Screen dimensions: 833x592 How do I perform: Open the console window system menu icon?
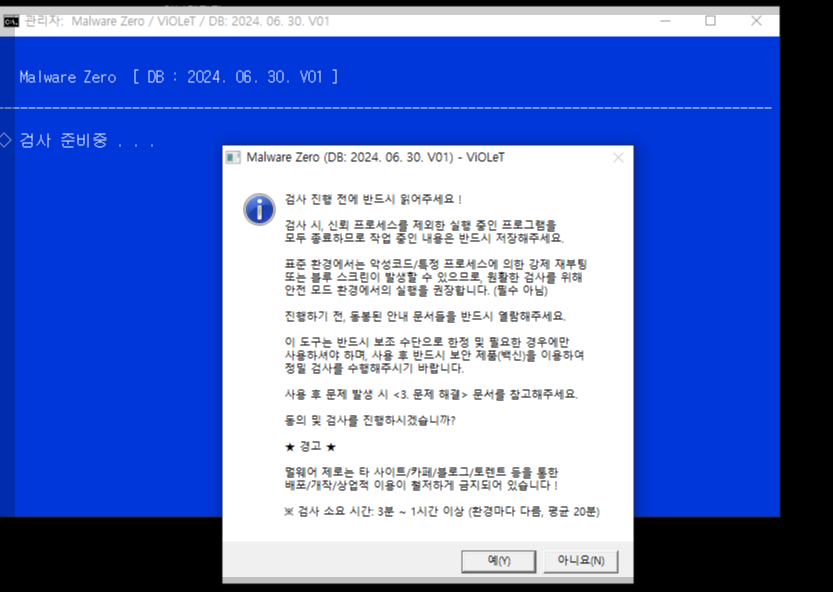(11, 21)
